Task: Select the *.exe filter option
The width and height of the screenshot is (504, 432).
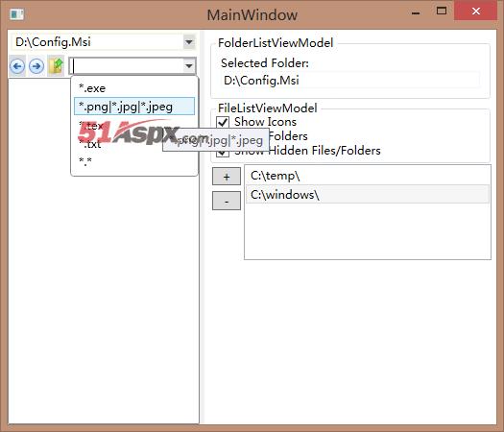Action: point(134,88)
